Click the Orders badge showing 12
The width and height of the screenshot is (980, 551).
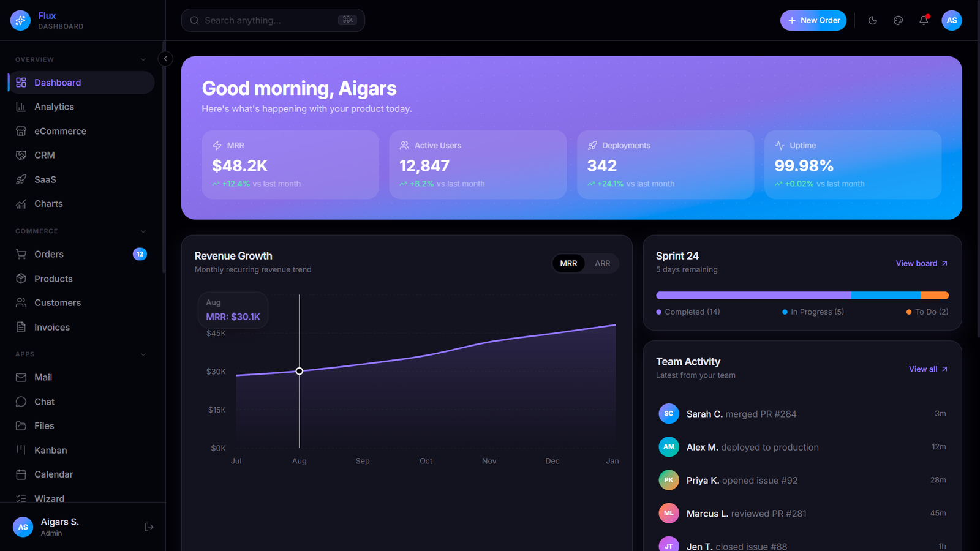[x=140, y=254]
